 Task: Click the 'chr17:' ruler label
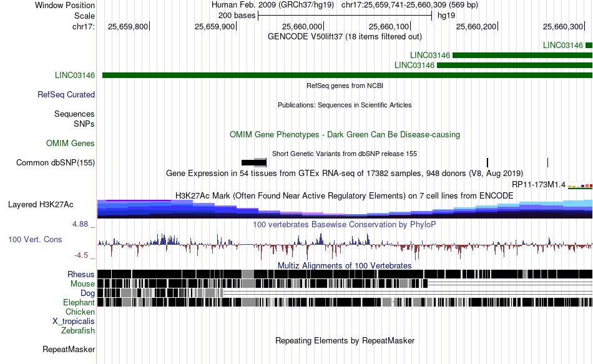pos(84,26)
